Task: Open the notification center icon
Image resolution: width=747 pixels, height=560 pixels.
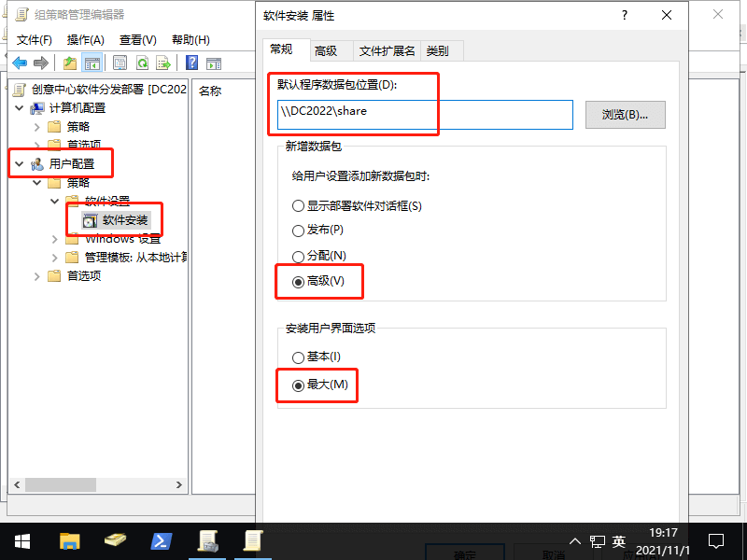Action: (x=716, y=541)
